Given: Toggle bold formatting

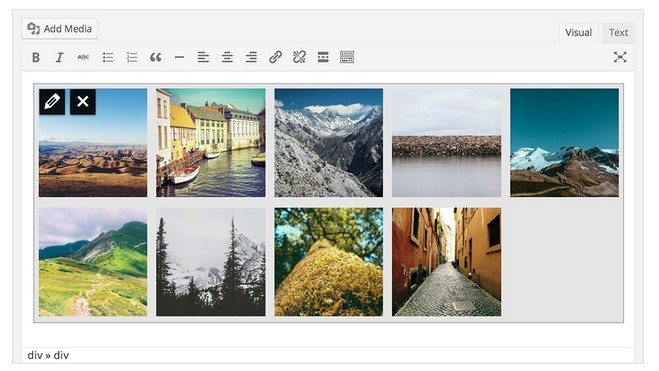Looking at the screenshot, I should coord(36,57).
